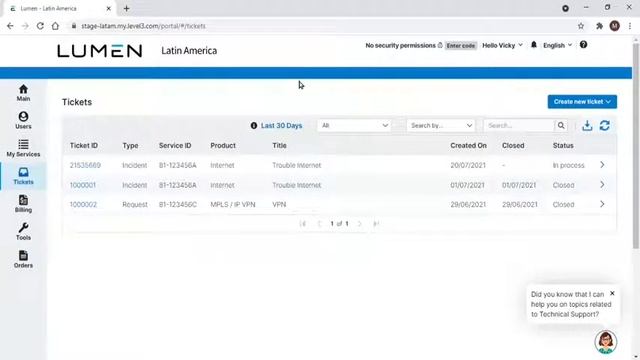
Task: Open the browser extensions puzzle icon
Action: tap(599, 26)
